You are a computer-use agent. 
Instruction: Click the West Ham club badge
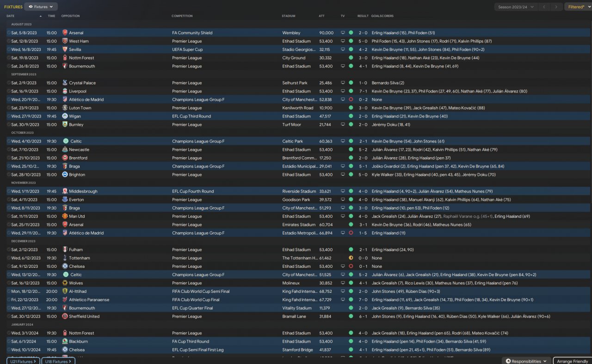pyautogui.click(x=65, y=41)
